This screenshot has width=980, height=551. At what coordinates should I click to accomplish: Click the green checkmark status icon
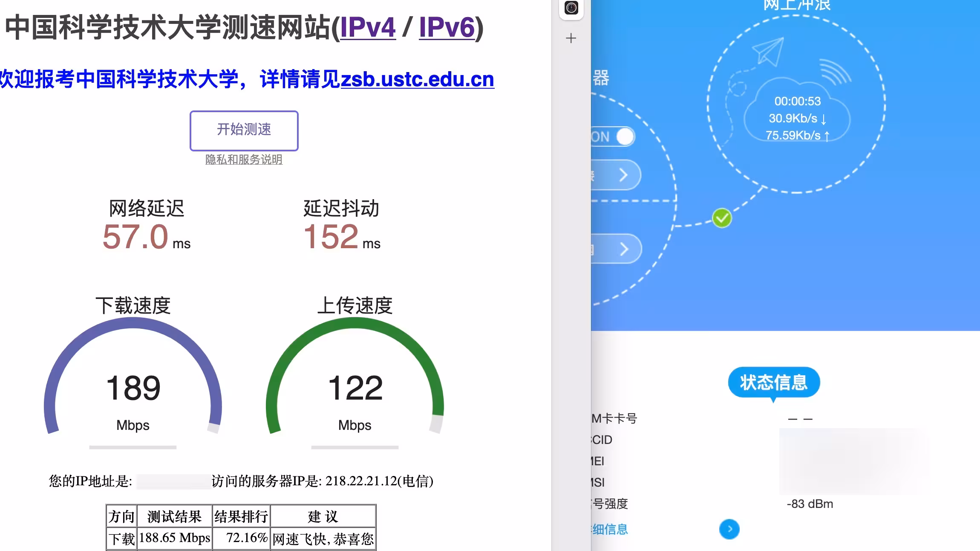pos(722,218)
